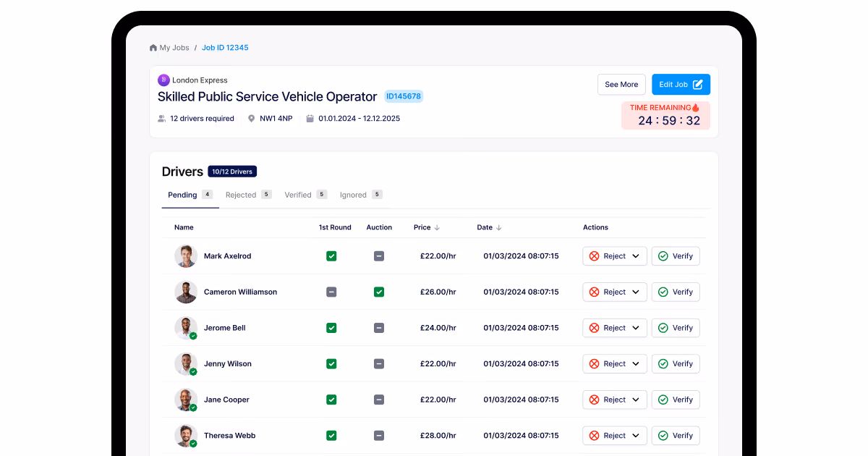The image size is (868, 456).
Task: Click the verified badge on Jerome Bell's avatar
Action: [x=193, y=336]
